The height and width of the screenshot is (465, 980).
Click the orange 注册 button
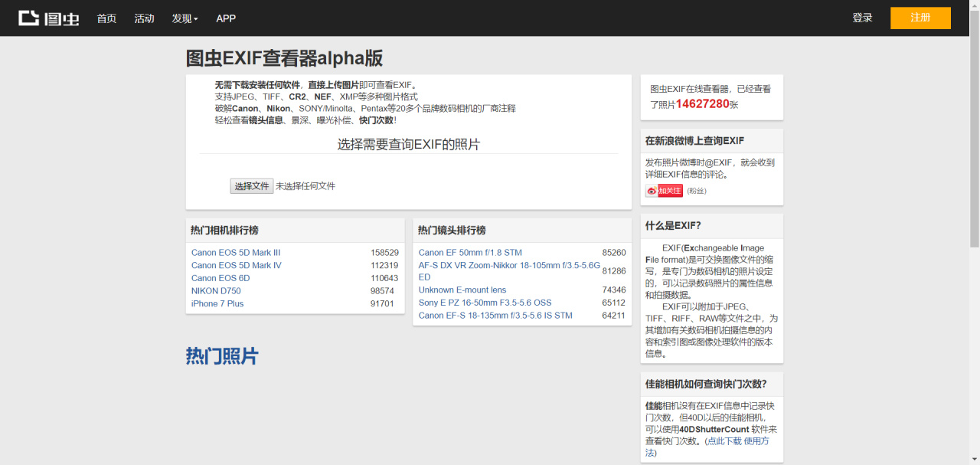(920, 18)
